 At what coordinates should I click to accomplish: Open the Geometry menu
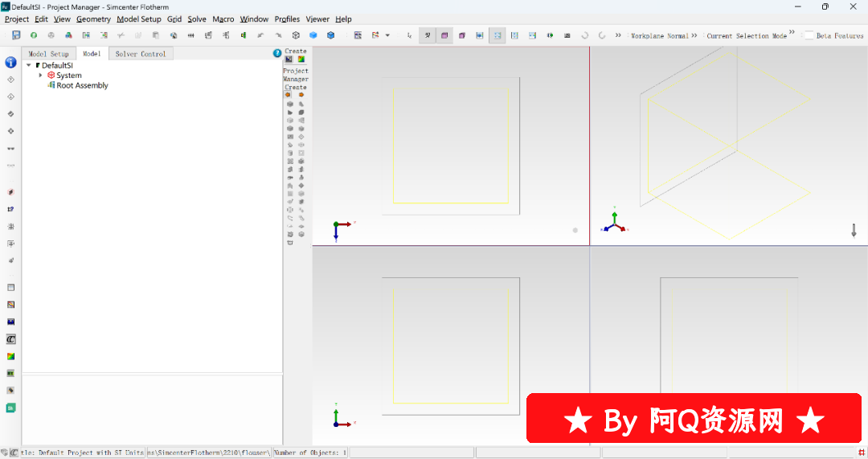pyautogui.click(x=93, y=18)
